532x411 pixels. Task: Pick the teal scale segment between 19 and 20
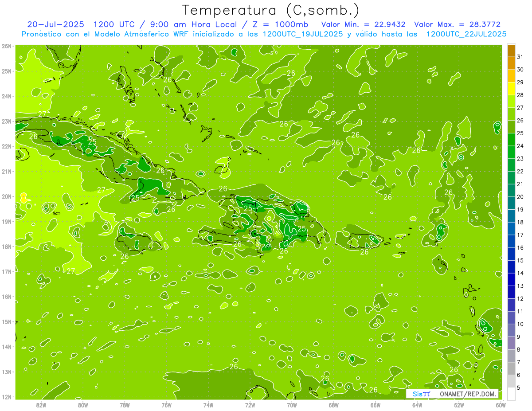(511, 203)
